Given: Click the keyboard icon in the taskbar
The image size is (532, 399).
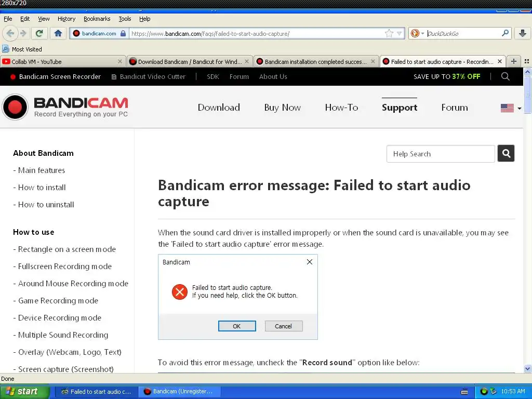Looking at the screenshot, I should coord(464,392).
